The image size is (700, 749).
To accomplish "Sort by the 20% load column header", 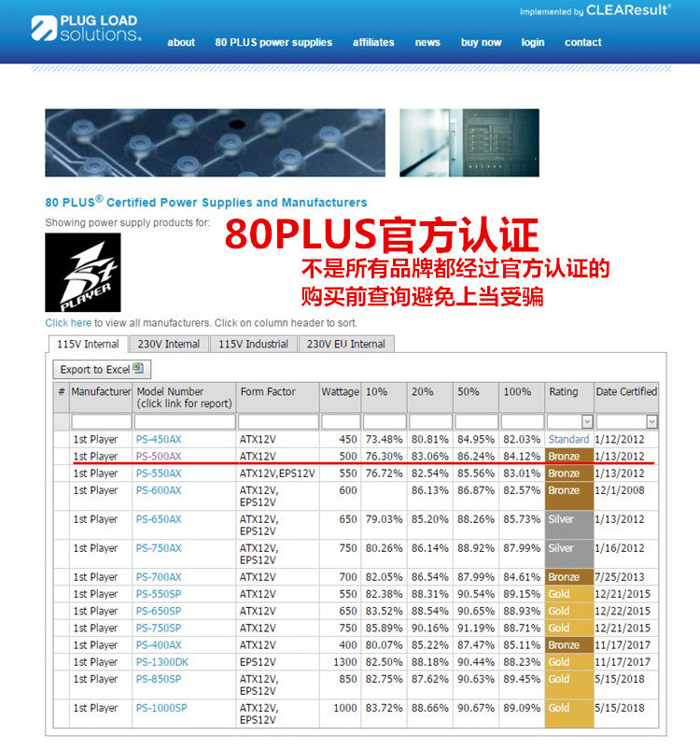I will coord(430,397).
